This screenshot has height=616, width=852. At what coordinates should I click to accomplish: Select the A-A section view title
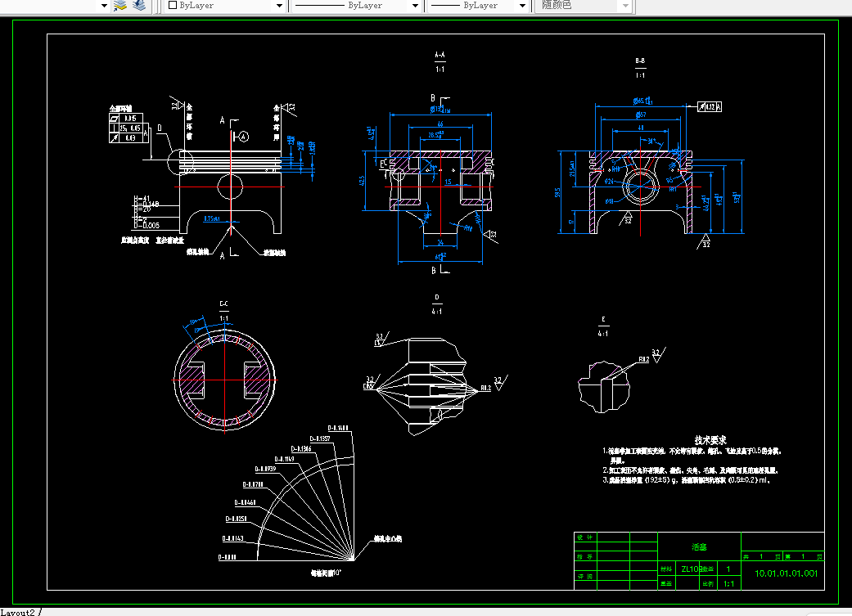click(440, 56)
